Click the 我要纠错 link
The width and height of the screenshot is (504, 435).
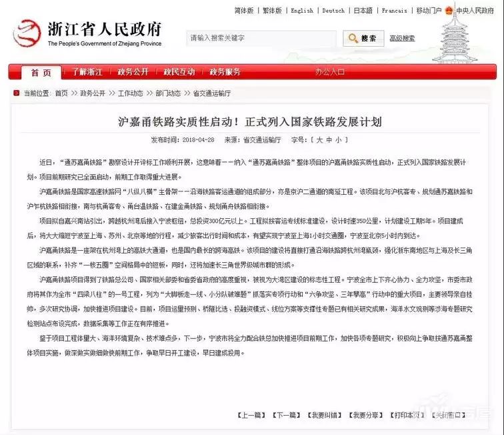point(325,415)
